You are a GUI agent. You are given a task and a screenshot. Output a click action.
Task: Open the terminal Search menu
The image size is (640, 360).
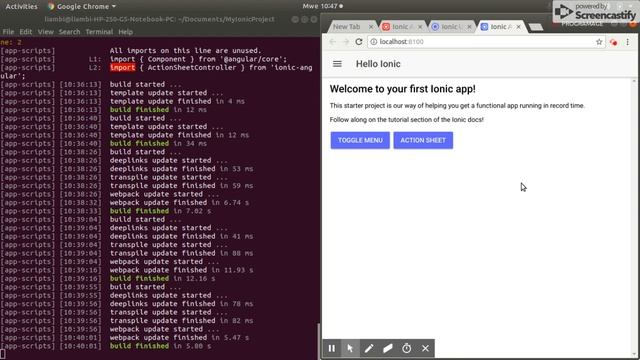pos(69,32)
